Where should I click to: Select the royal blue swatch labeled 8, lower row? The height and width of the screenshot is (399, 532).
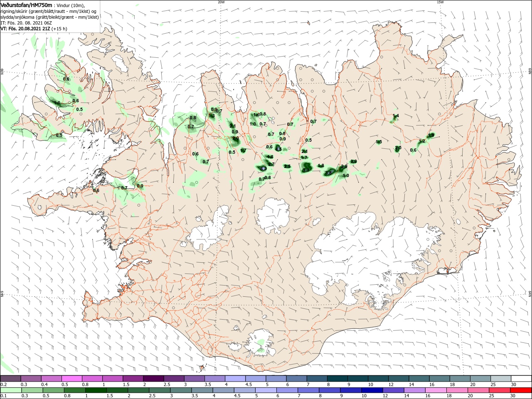(x=329, y=390)
